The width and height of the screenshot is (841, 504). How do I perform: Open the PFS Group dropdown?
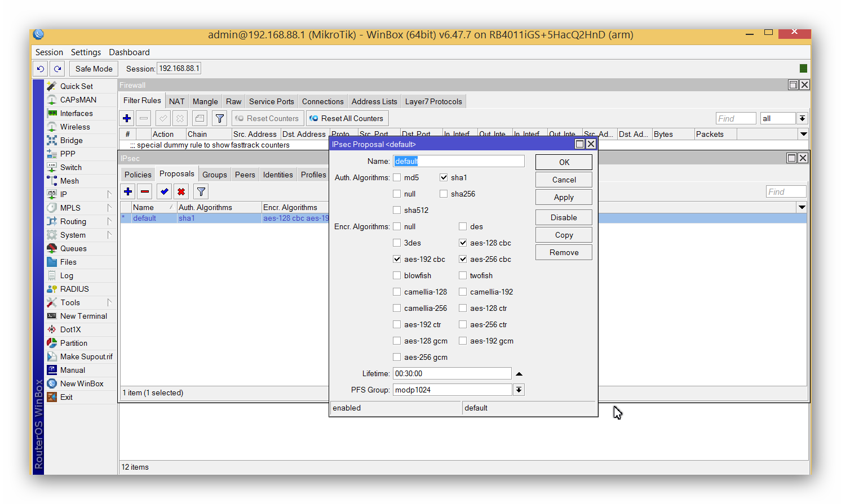[519, 390]
